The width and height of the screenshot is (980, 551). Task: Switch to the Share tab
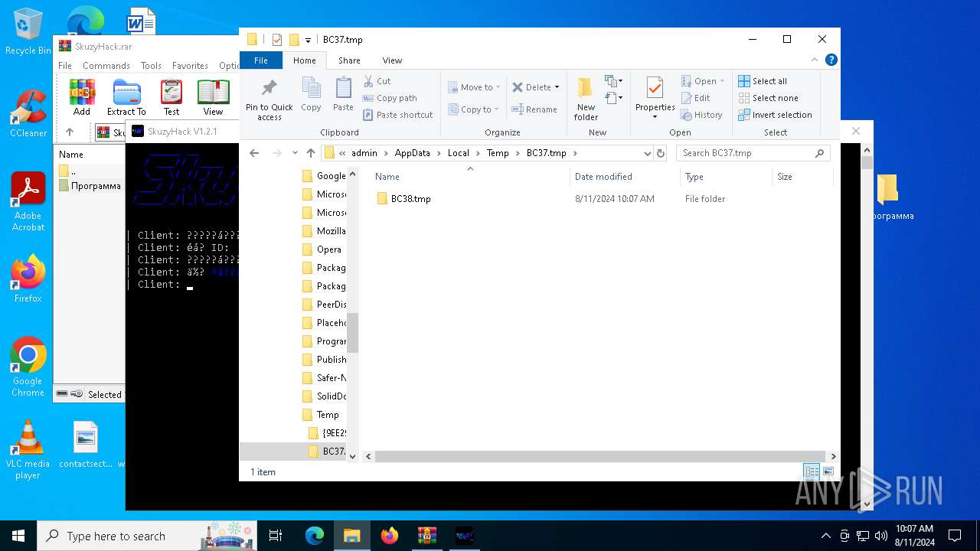tap(349, 60)
